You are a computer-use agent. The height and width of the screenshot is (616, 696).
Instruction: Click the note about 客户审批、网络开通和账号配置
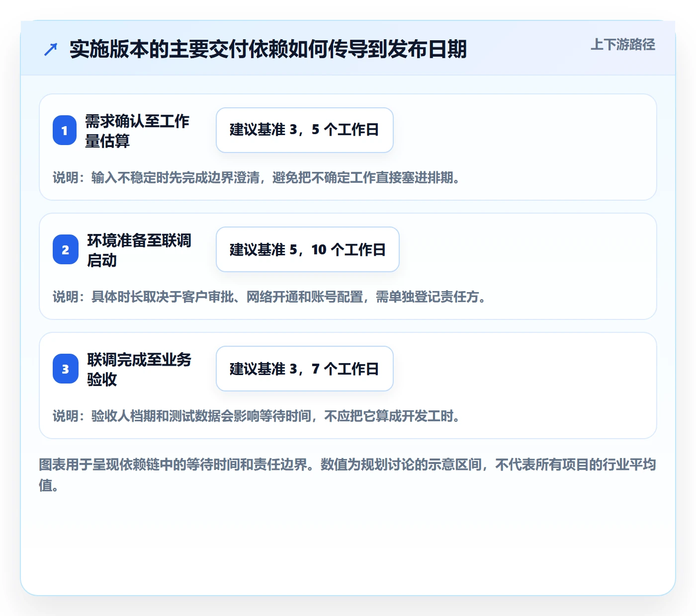(x=269, y=297)
